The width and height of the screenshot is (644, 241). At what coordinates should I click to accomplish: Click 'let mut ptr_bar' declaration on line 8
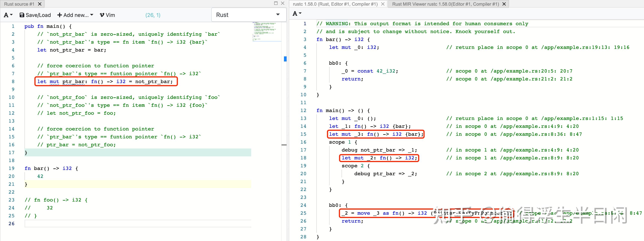pyautogui.click(x=105, y=82)
